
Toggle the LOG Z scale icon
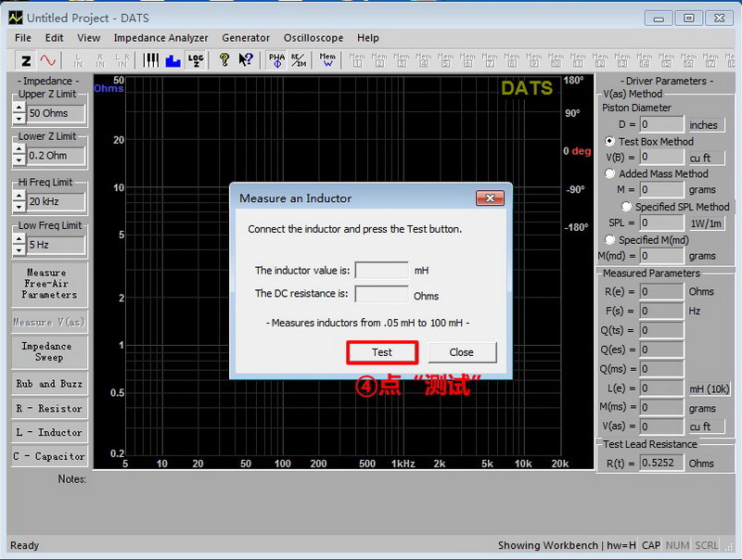pos(195,60)
